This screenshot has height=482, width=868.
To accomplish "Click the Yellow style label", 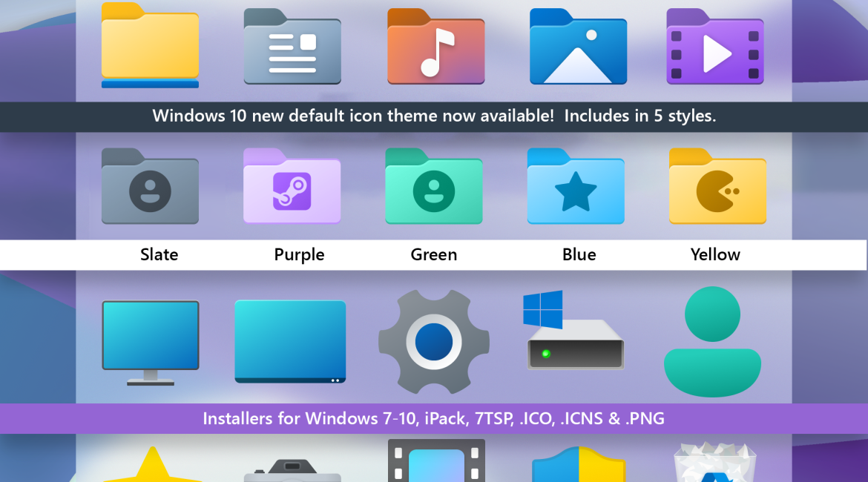I will point(715,254).
